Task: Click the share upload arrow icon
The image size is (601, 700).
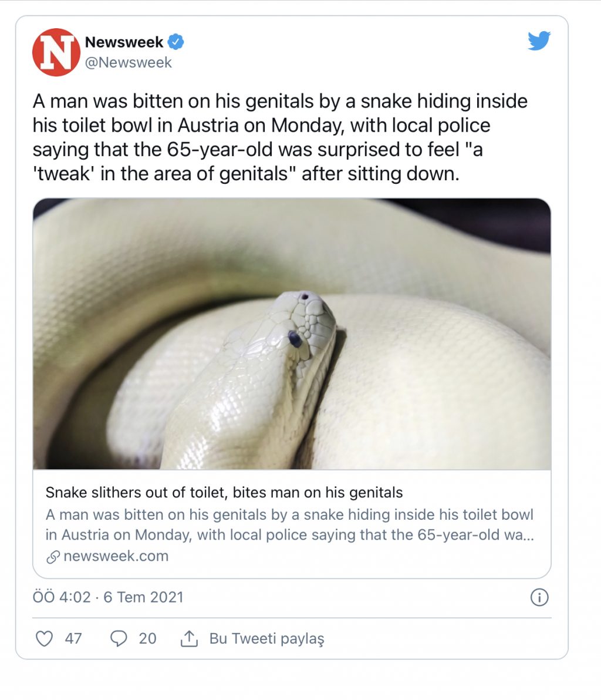Action: pos(188,638)
